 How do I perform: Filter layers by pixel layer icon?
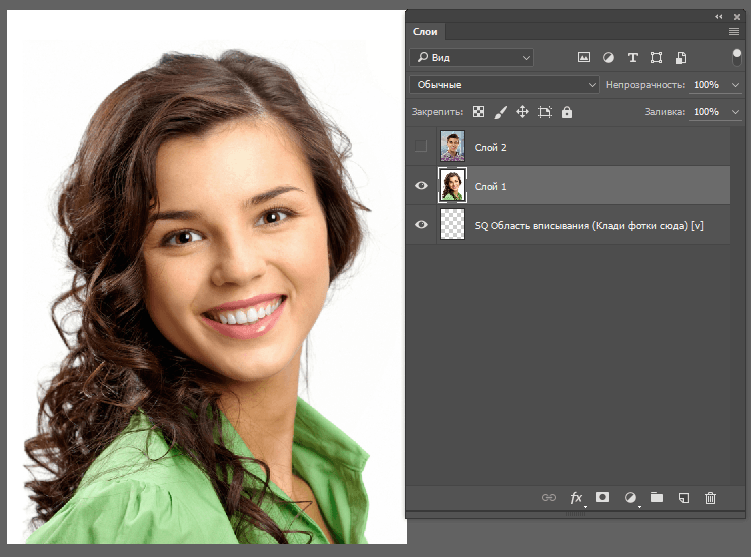click(583, 58)
